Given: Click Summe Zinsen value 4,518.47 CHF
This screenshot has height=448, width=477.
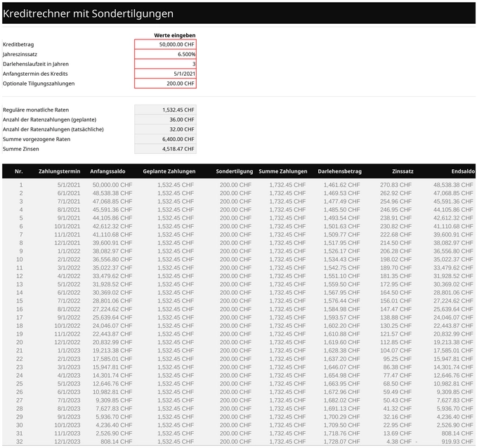Looking at the screenshot, I should click(165, 149).
